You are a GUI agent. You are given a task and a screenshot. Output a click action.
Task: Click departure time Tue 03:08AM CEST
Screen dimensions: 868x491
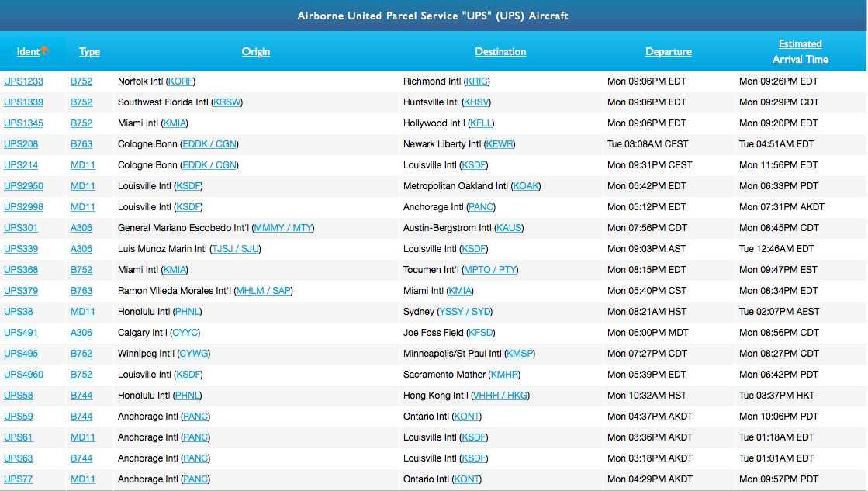(648, 144)
